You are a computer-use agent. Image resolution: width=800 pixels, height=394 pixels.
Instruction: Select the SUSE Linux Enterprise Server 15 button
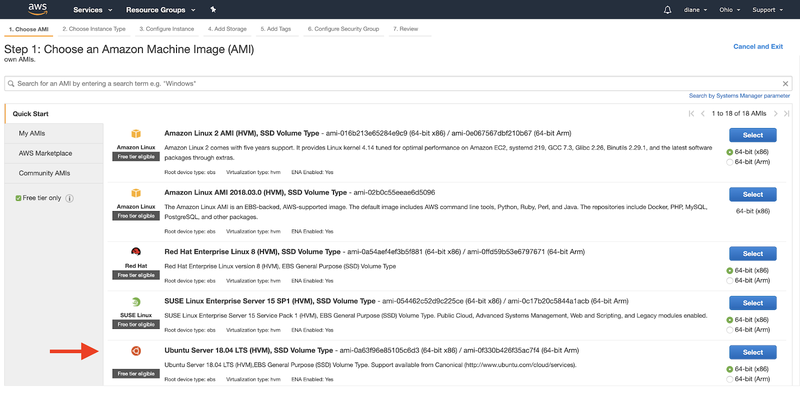pyautogui.click(x=753, y=303)
